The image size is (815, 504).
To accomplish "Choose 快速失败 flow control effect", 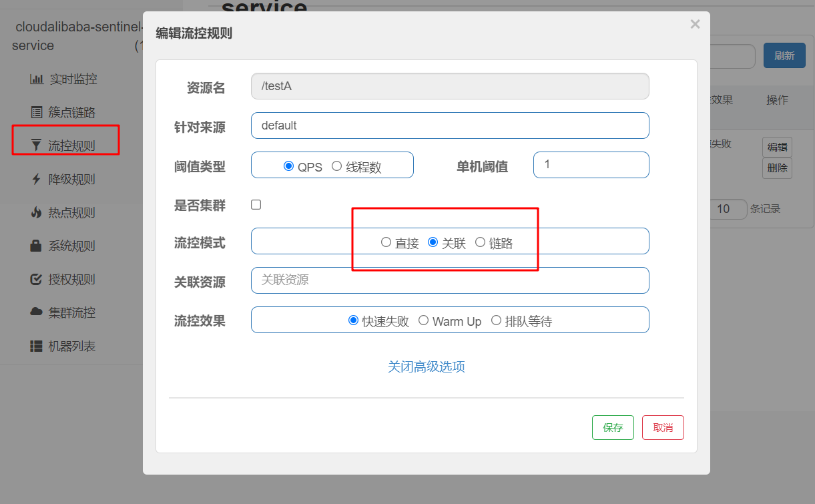I will [x=354, y=320].
